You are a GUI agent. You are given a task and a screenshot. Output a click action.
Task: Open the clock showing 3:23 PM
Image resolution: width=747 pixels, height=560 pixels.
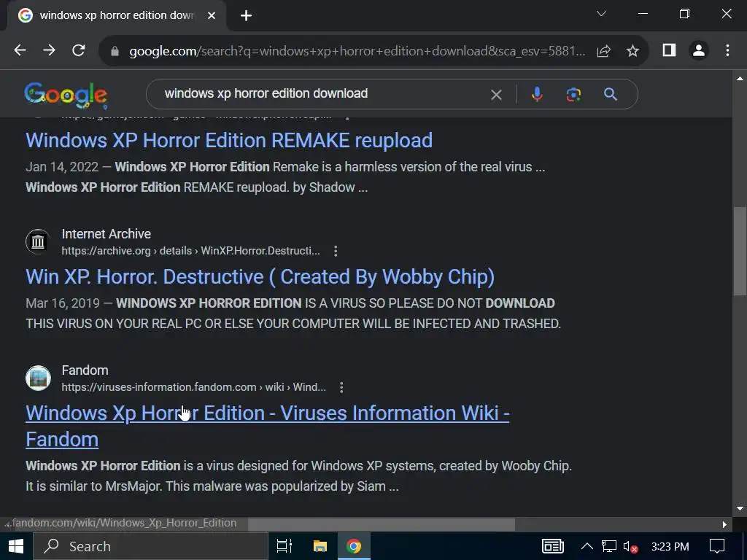coord(670,547)
